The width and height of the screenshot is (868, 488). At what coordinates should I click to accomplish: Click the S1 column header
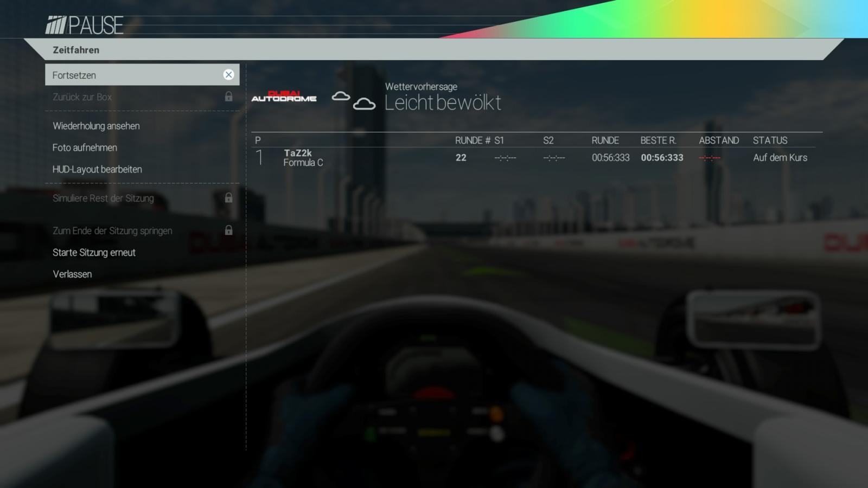[x=499, y=140]
